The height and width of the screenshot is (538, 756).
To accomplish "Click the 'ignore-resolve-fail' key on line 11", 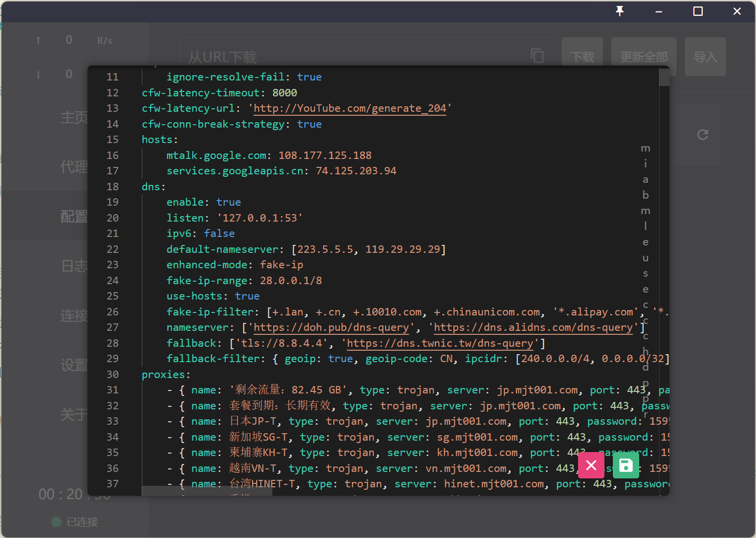I will click(x=226, y=77).
